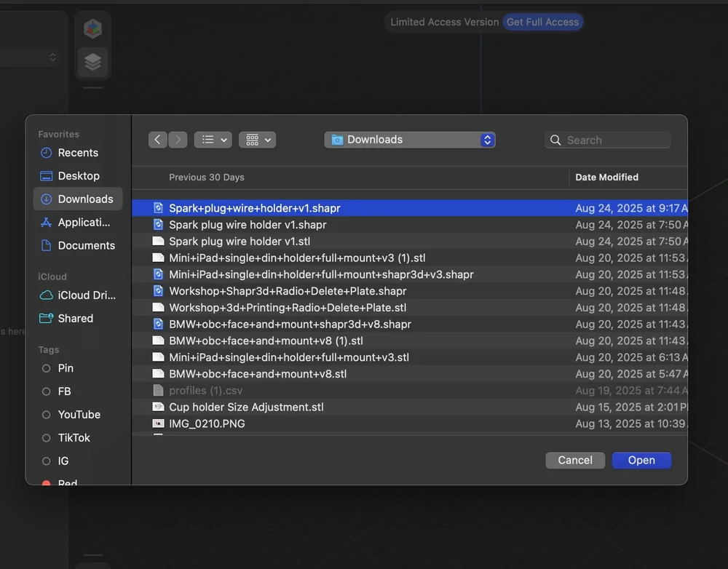Viewport: 728px width, 569px height.
Task: Click shapr icon of BMW+obc+face+and+mount+shapr3d+v8.shapr
Action: [x=158, y=325]
